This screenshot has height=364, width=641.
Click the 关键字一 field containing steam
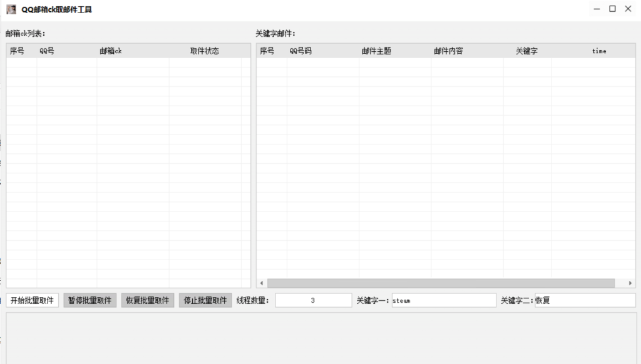click(x=444, y=300)
